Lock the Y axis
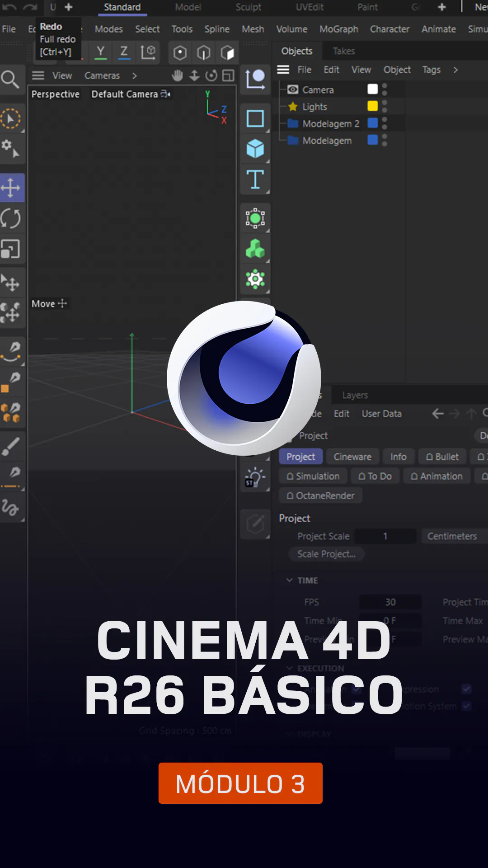The width and height of the screenshot is (488, 868). coord(101,52)
